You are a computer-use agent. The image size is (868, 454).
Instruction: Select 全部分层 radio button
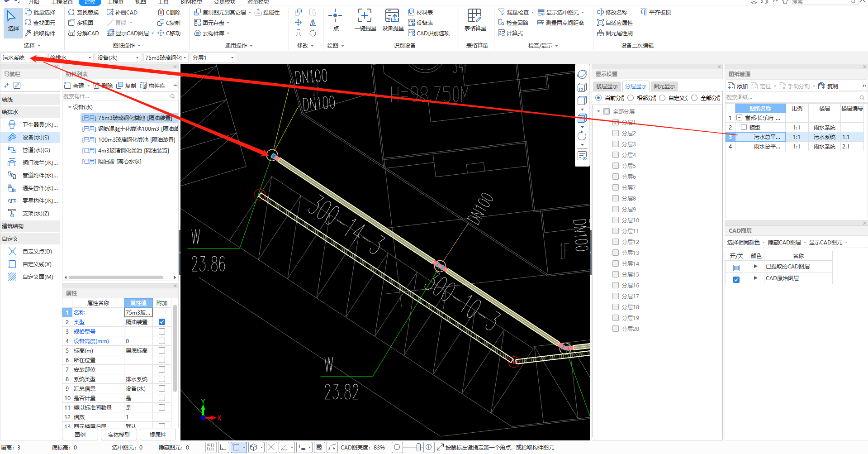pos(694,98)
